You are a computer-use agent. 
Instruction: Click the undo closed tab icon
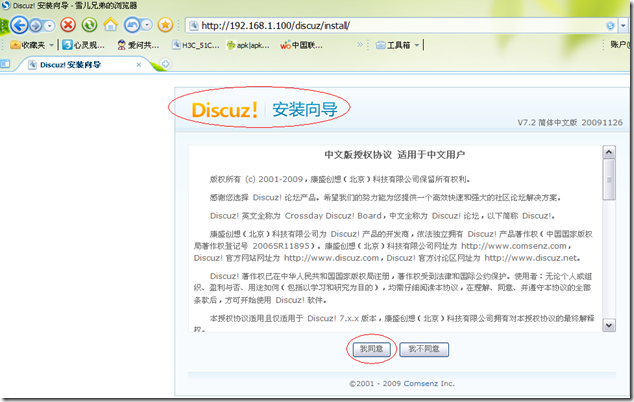pyautogui.click(x=132, y=25)
